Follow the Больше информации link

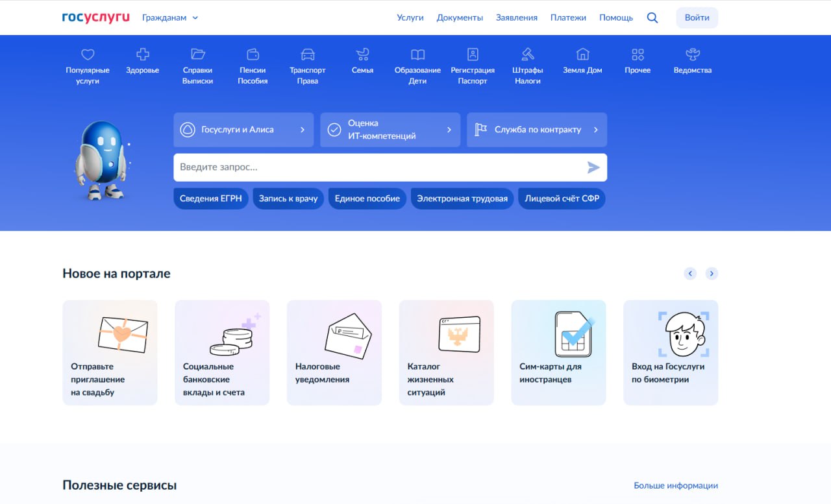coord(676,486)
